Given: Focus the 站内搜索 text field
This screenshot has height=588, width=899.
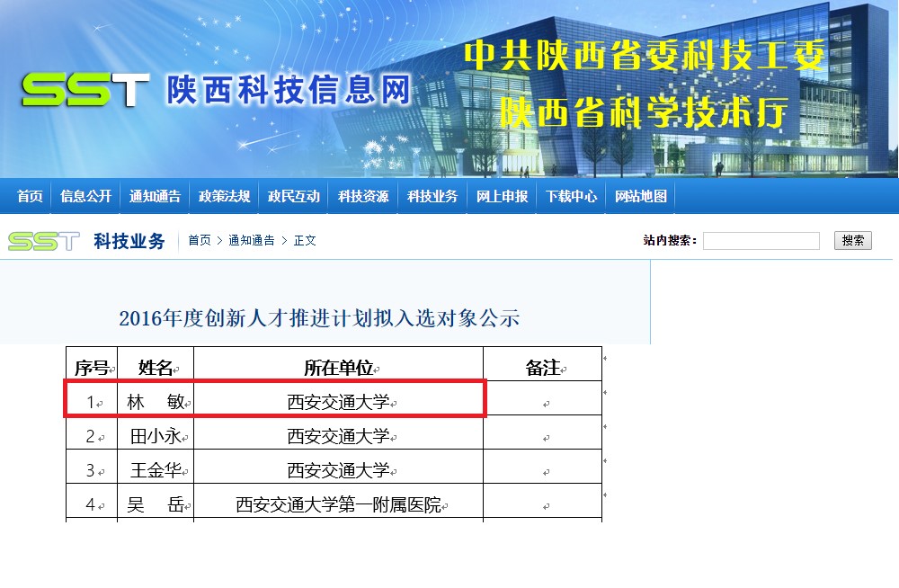Looking at the screenshot, I should pyautogui.click(x=761, y=241).
